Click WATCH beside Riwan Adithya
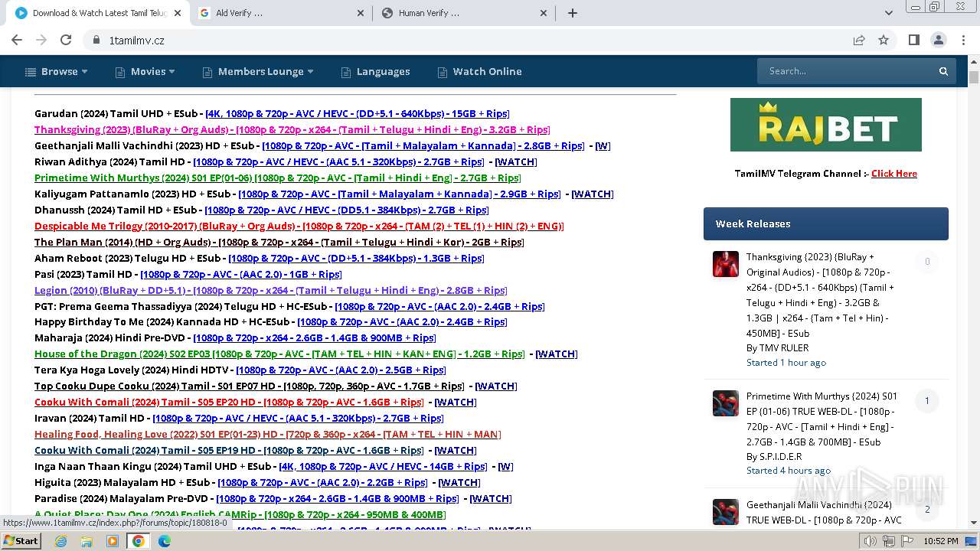Image resolution: width=980 pixels, height=551 pixels. 515,161
